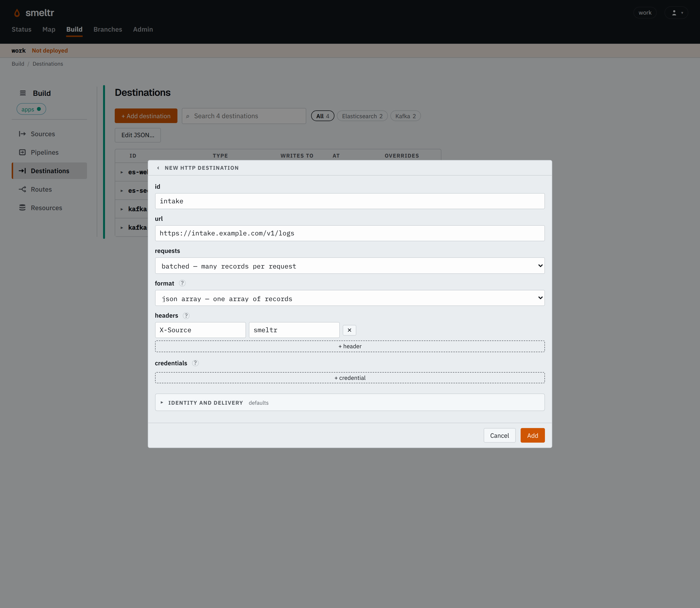Show help for the headers field

186,315
